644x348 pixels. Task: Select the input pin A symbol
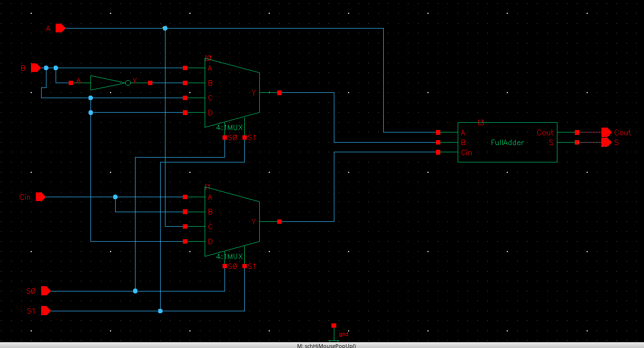click(x=60, y=29)
